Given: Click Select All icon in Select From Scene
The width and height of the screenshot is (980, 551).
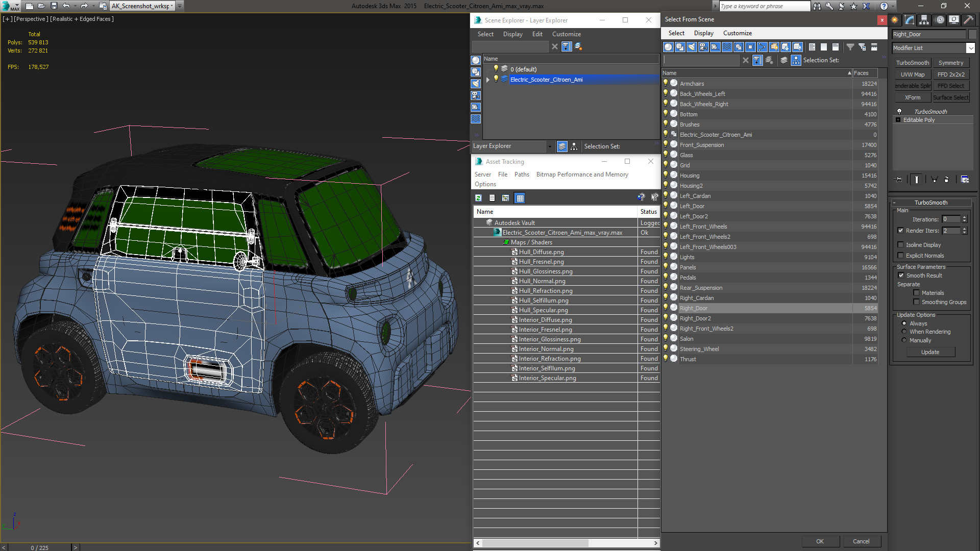Looking at the screenshot, I should pos(812,47).
